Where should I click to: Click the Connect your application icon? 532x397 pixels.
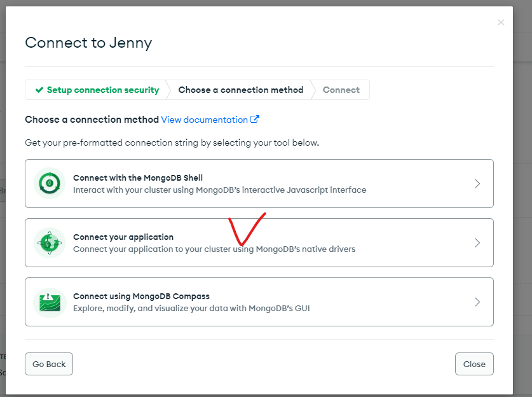[x=50, y=243]
